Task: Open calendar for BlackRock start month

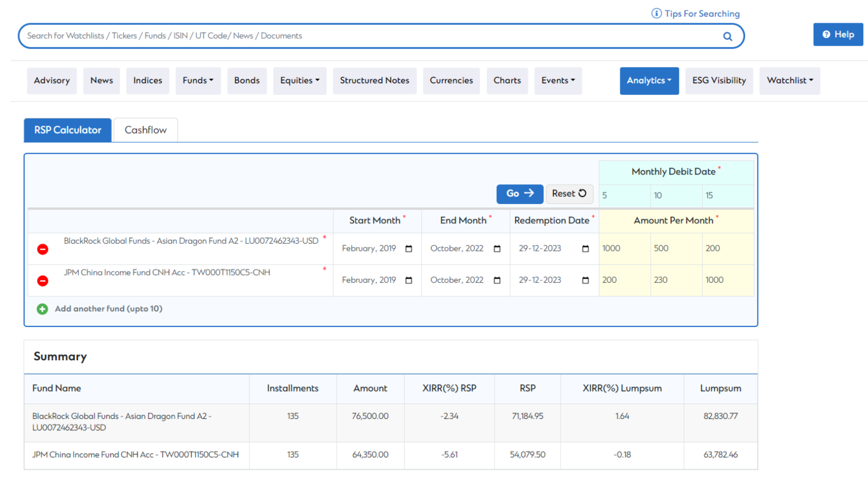Action: click(x=409, y=249)
